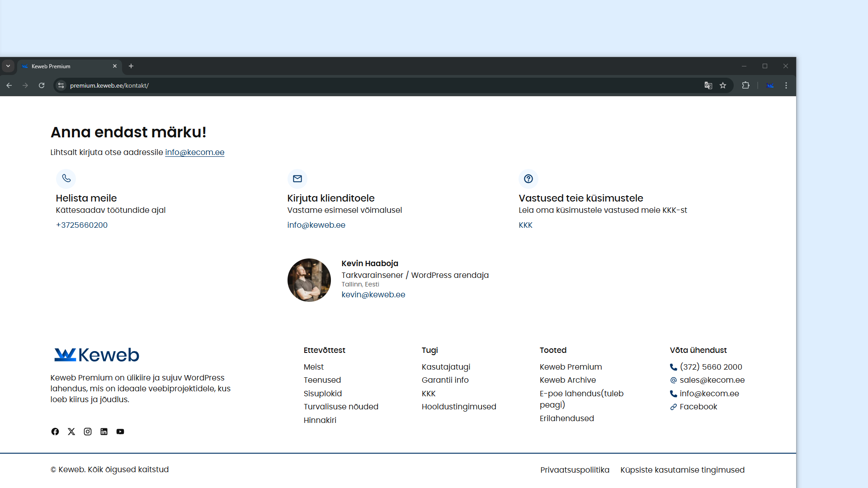Open site information icon in address bar
The width and height of the screenshot is (868, 488).
coord(61,85)
